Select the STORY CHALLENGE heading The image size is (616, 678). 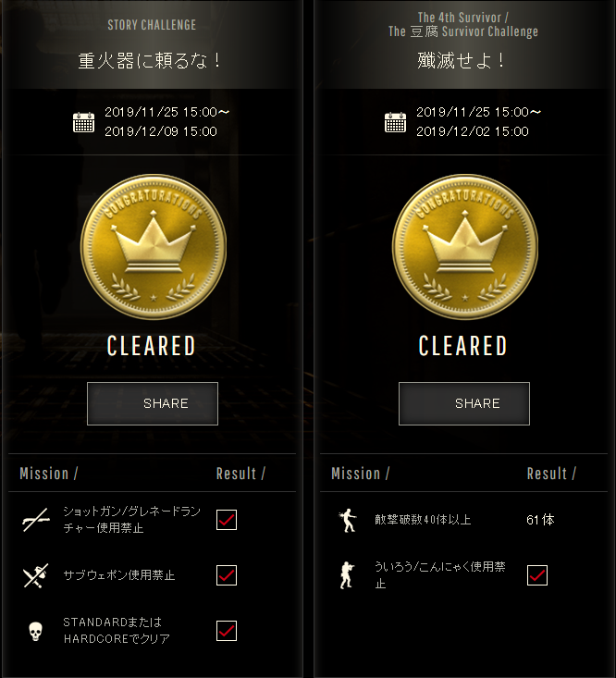(x=152, y=25)
